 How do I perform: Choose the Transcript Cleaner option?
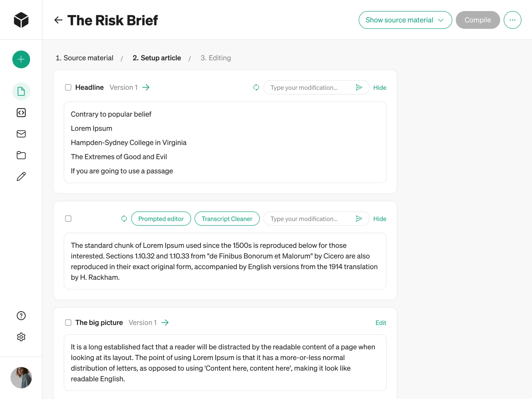227,218
